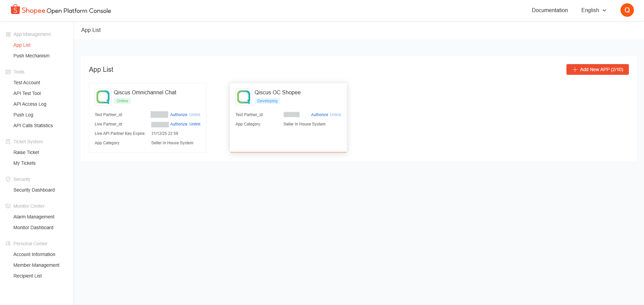Click the Monitor Center icon
The height and width of the screenshot is (305, 644).
coord(8,206)
